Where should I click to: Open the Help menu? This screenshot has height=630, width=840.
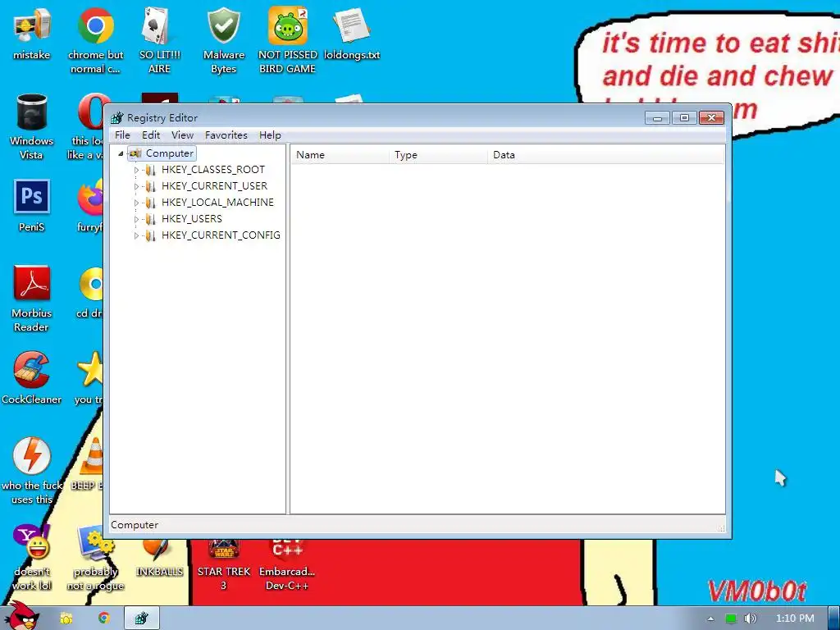pyautogui.click(x=270, y=135)
